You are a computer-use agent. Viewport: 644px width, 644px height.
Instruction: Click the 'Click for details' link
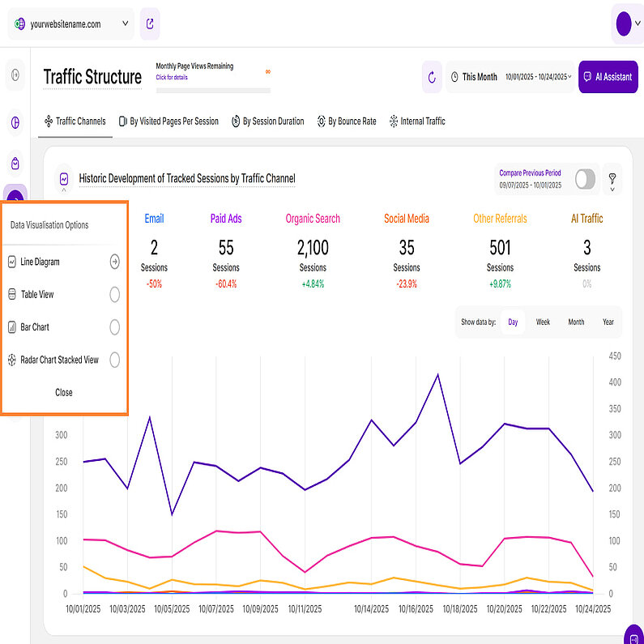coord(172,77)
